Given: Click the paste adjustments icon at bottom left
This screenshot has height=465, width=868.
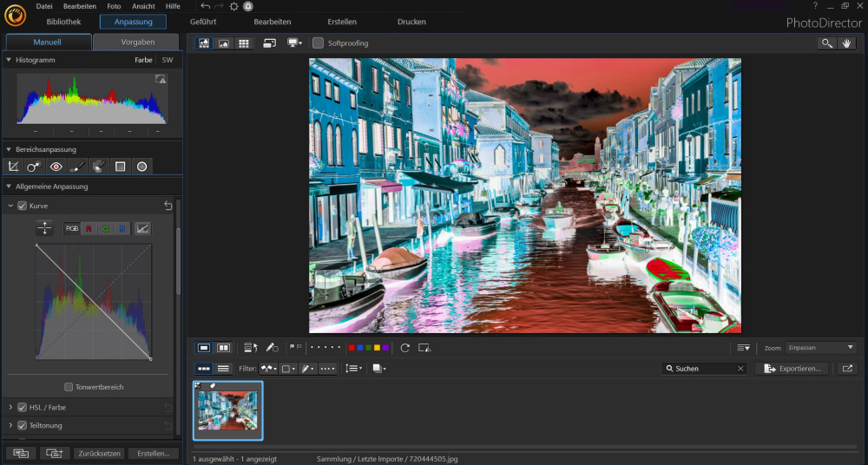Looking at the screenshot, I should [x=55, y=454].
